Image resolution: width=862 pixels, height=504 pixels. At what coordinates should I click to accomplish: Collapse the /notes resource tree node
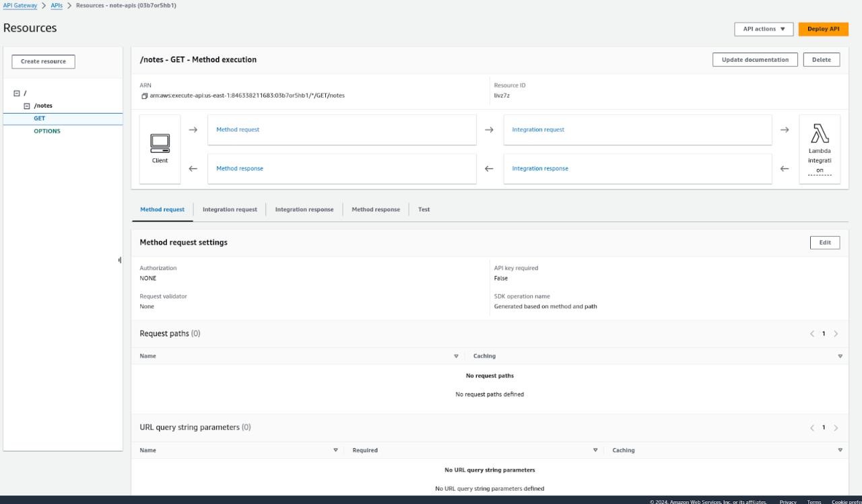coord(27,106)
